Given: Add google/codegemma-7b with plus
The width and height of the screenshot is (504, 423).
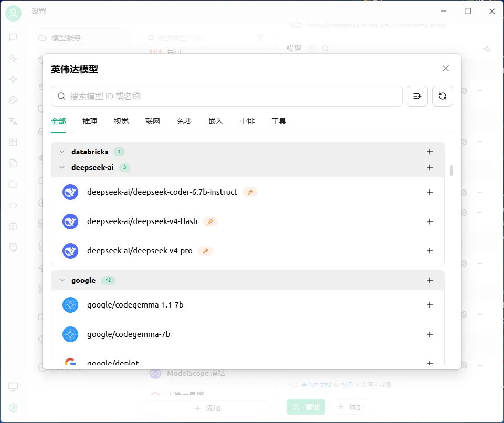Looking at the screenshot, I should (430, 334).
